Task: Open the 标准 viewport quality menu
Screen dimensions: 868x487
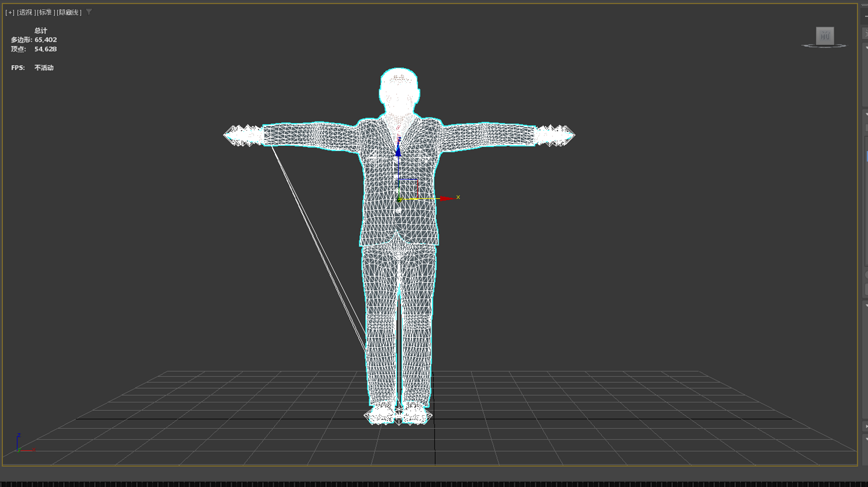Action: tap(46, 12)
